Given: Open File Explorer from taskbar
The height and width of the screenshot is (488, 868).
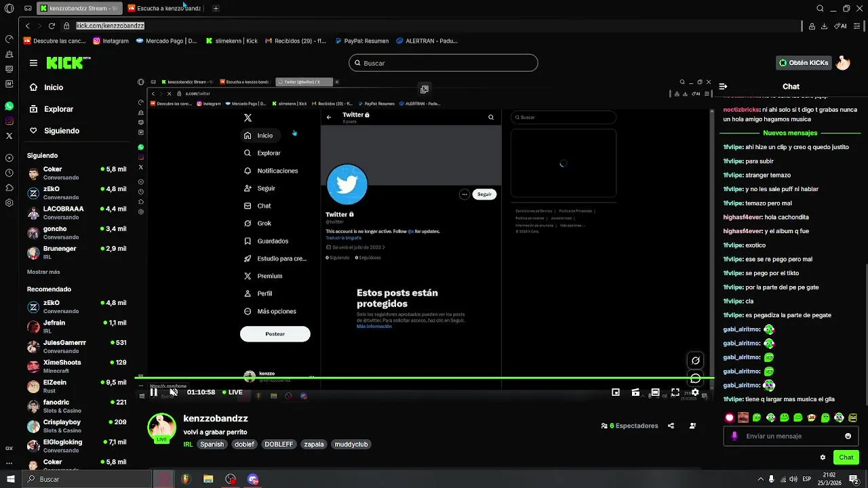Looking at the screenshot, I should 208,479.
